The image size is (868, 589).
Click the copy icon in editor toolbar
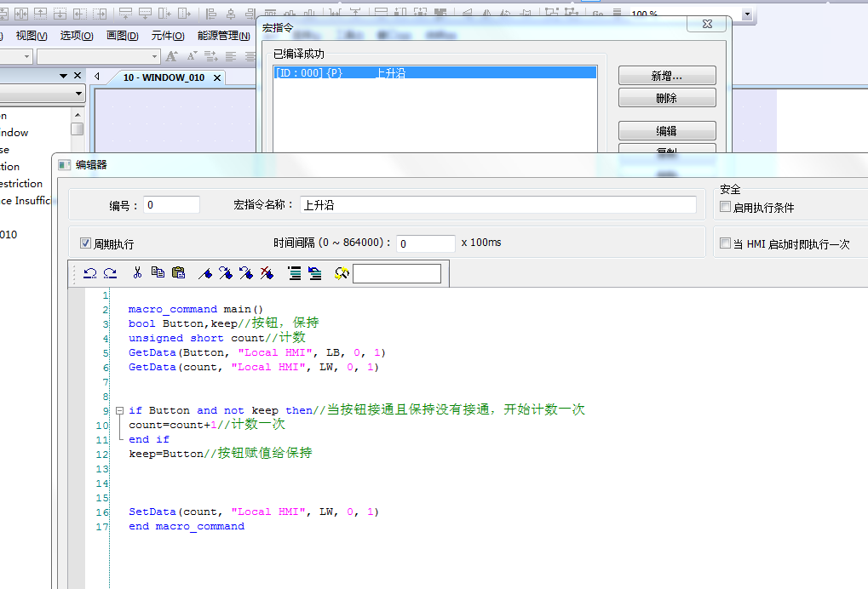coord(158,273)
